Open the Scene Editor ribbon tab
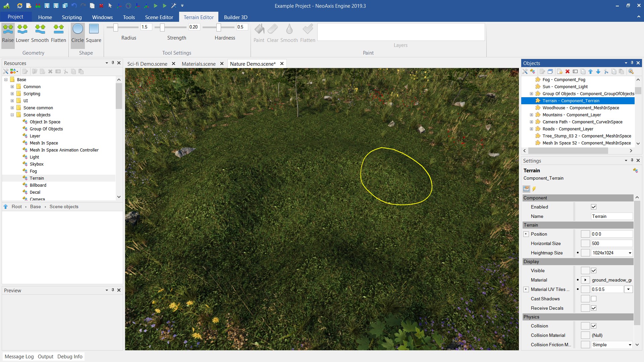Image resolution: width=644 pixels, height=362 pixels. coord(159,17)
